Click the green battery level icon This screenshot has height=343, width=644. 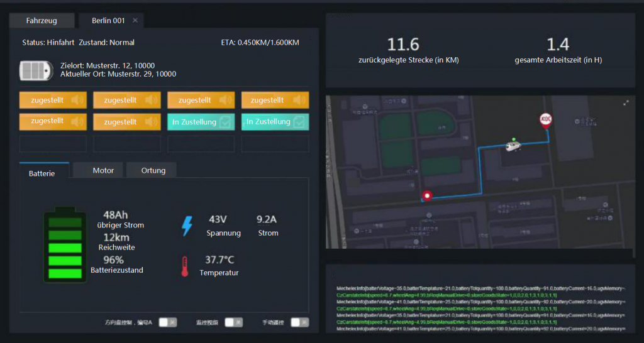[65, 246]
